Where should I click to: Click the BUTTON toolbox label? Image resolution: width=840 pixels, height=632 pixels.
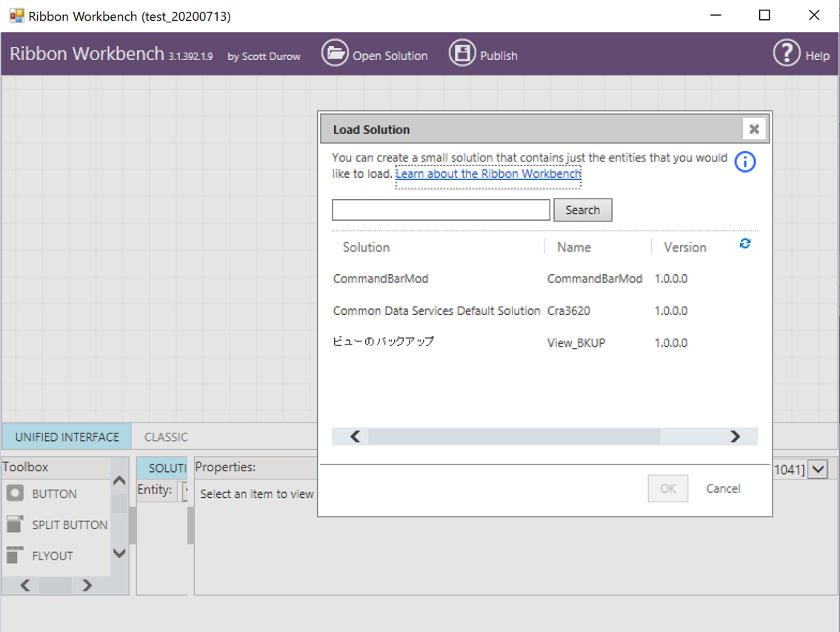(x=54, y=493)
